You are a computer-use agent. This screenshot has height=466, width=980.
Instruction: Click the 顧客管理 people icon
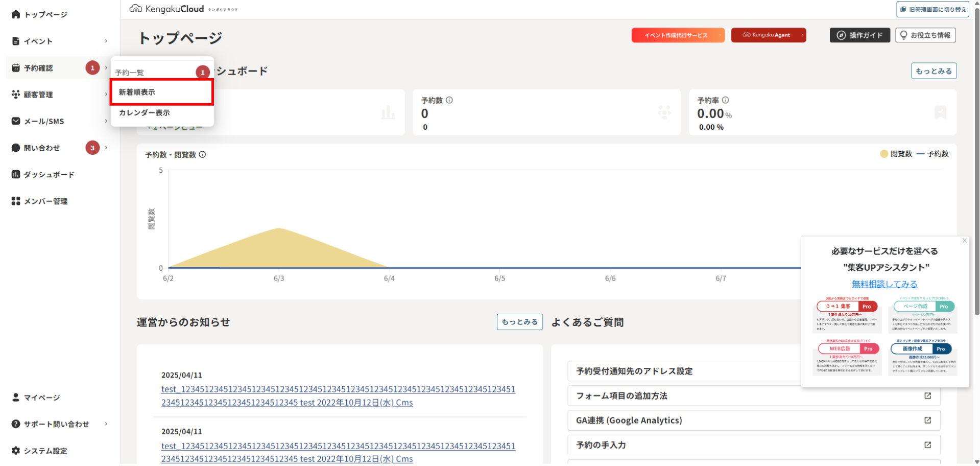(16, 95)
